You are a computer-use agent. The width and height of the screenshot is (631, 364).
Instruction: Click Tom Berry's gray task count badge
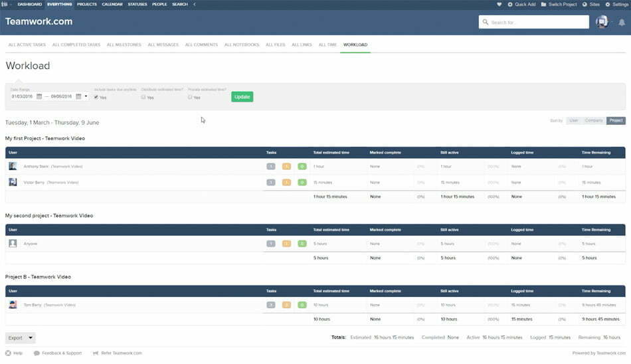[x=271, y=305]
